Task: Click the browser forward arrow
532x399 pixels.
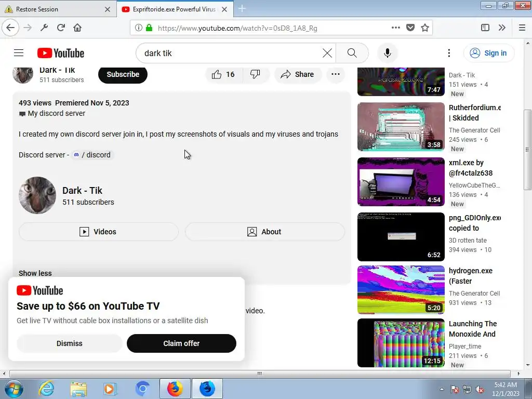Action: (x=28, y=28)
